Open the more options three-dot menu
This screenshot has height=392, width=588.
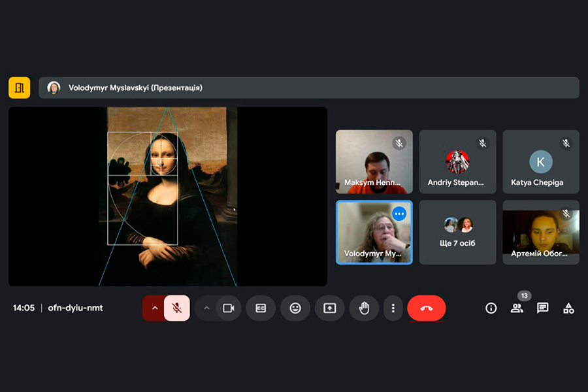pos(393,308)
